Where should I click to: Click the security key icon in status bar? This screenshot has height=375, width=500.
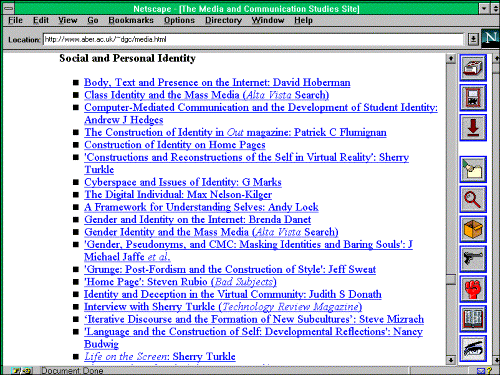click(x=21, y=371)
